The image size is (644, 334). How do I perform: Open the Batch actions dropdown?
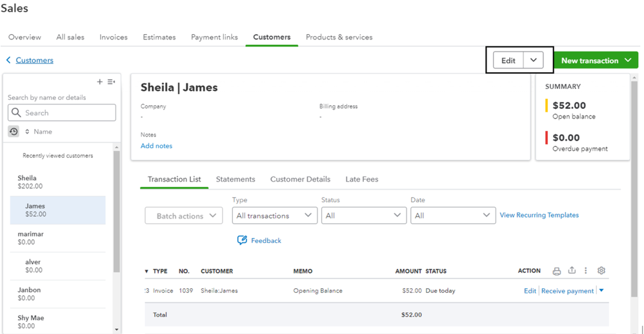point(184,216)
